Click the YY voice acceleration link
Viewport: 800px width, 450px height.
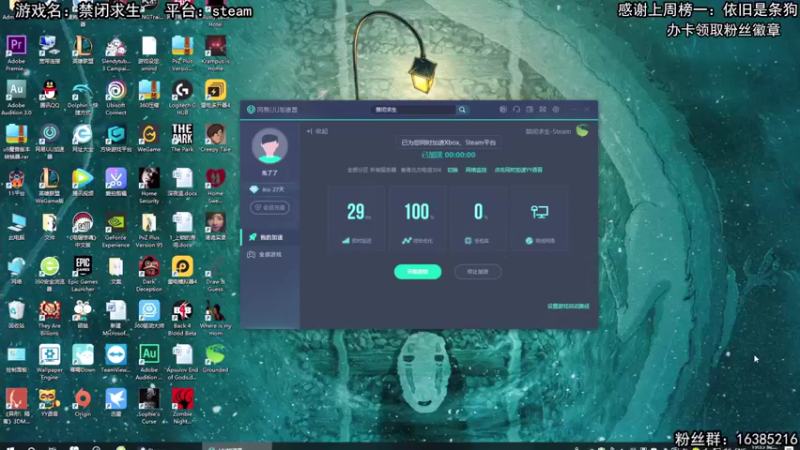coord(518,170)
